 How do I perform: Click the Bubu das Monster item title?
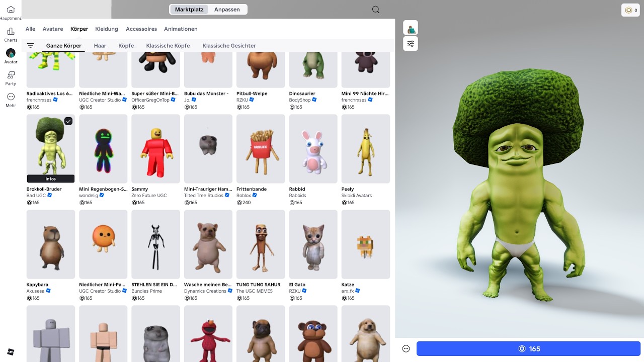point(206,94)
